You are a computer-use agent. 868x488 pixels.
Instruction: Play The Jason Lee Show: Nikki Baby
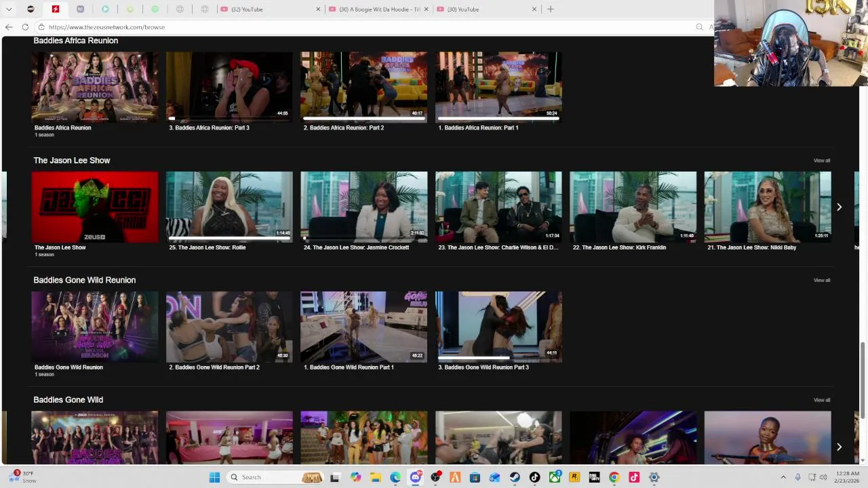(768, 207)
